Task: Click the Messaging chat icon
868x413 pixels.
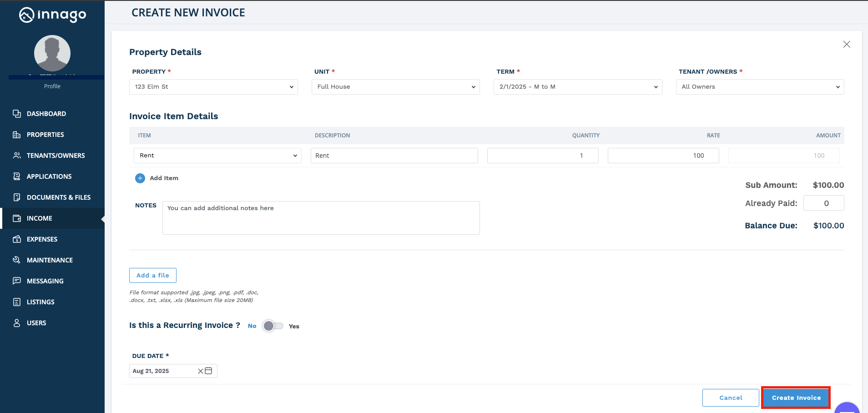Action: 17,281
